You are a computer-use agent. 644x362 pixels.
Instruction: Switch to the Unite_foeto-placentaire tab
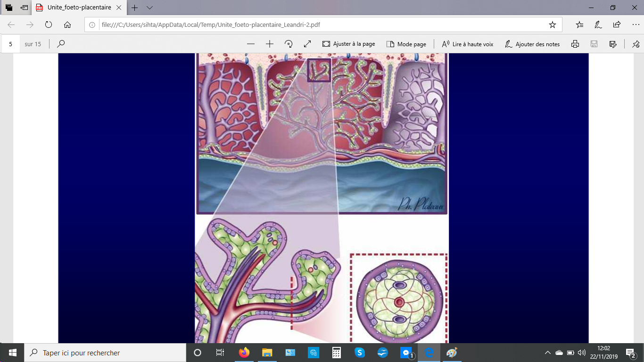pos(78,8)
